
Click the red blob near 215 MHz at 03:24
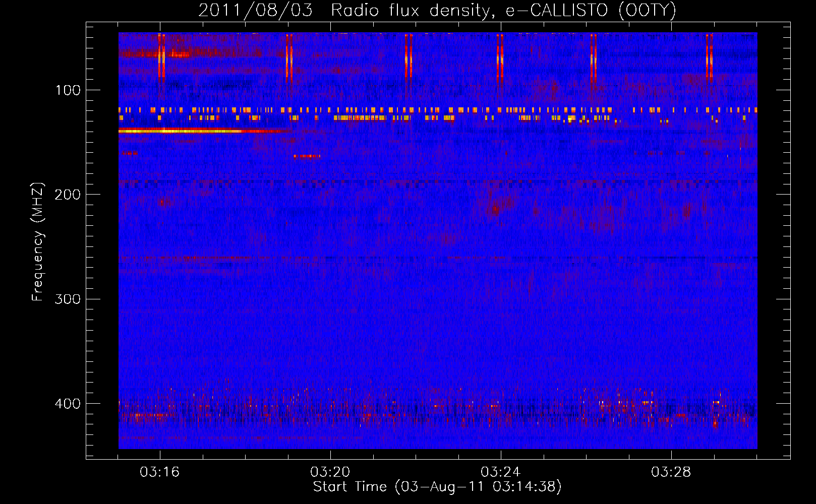point(495,208)
